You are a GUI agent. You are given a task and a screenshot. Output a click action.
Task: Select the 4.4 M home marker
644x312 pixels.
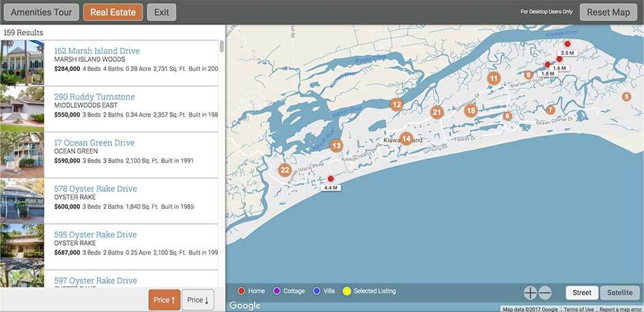pyautogui.click(x=331, y=179)
